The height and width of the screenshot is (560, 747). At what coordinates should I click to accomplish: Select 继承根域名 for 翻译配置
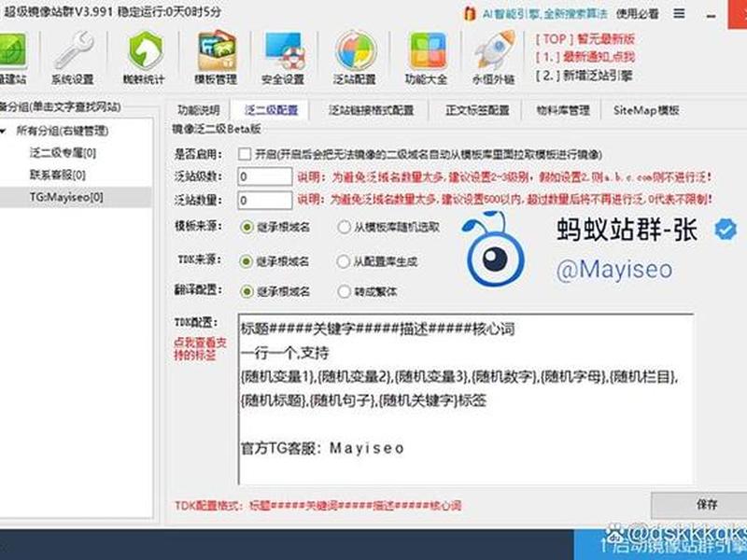click(246, 291)
